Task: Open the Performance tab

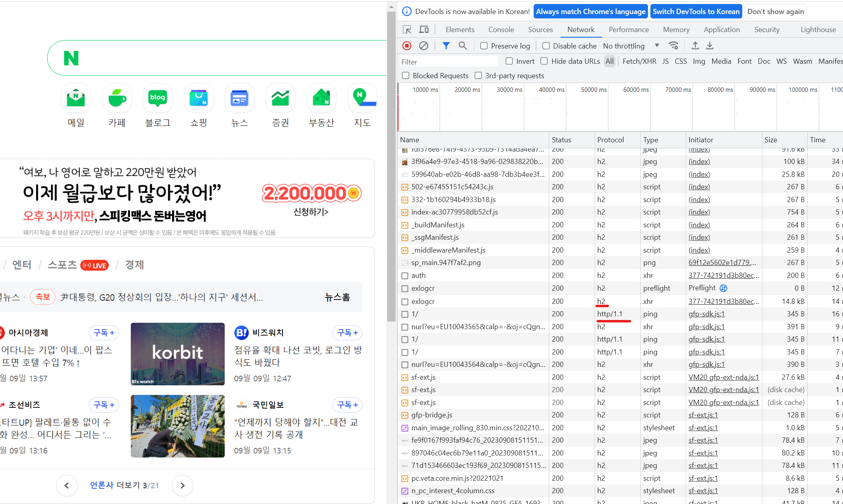Action: click(x=628, y=29)
